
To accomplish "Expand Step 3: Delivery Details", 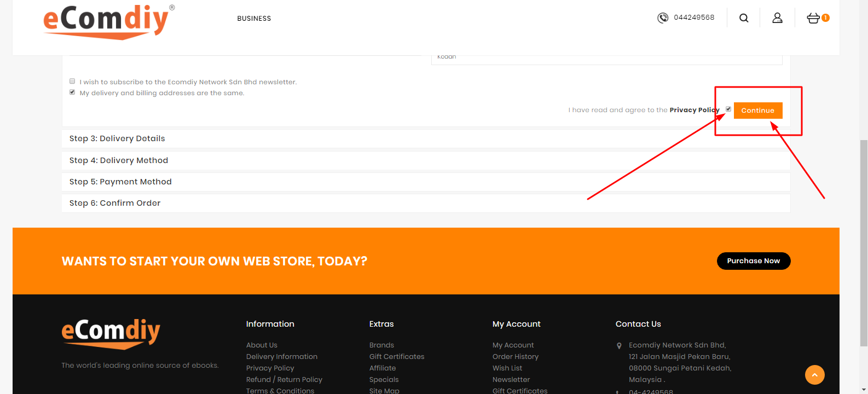I will (x=117, y=138).
